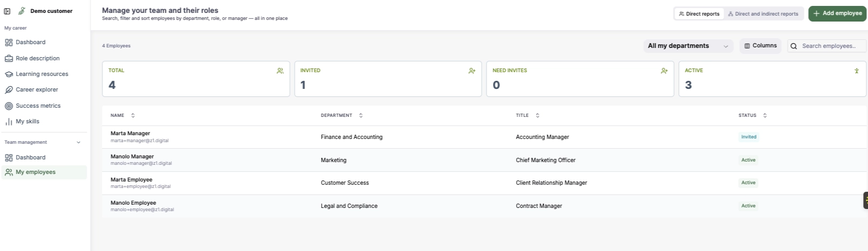This screenshot has width=868, height=251.
Task: Open Dashboard under My career
Action: point(31,42)
